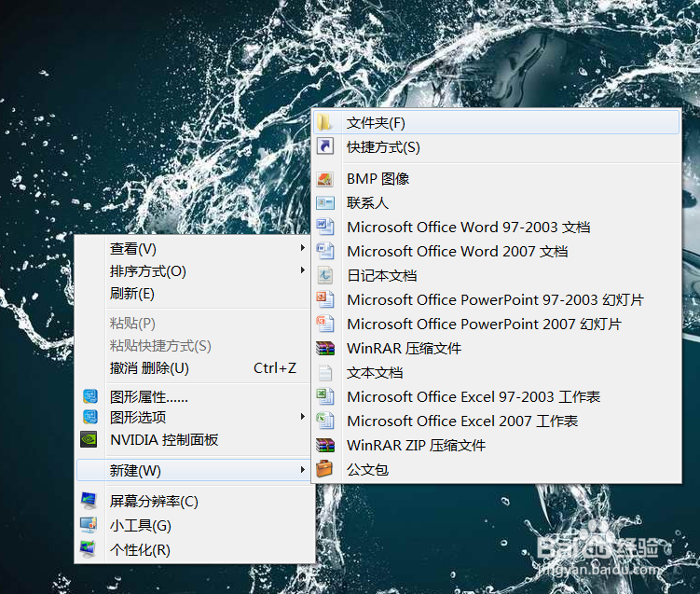This screenshot has height=594, width=700.
Task: Click the Excel 2007 worksheet icon
Action: (325, 421)
